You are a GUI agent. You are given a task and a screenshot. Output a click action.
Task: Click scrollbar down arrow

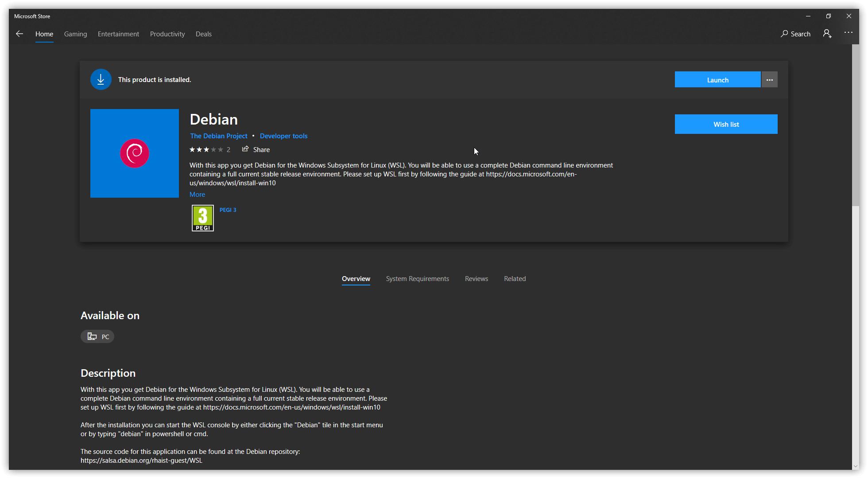click(x=855, y=466)
